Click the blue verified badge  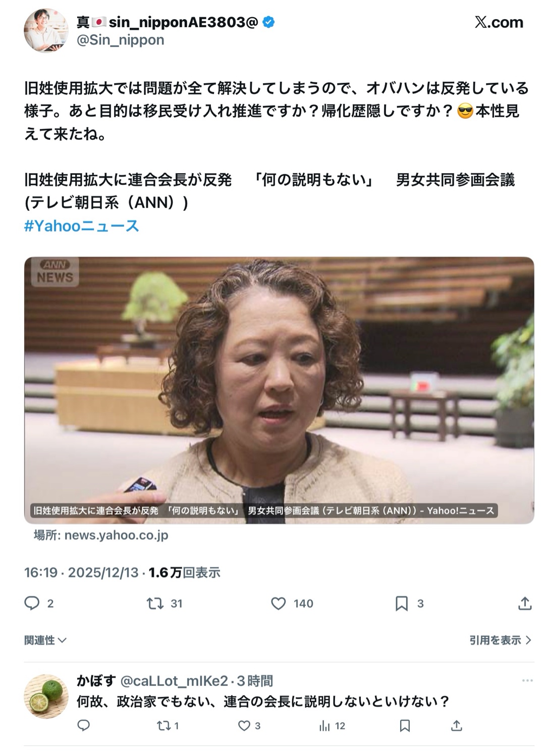tap(269, 22)
